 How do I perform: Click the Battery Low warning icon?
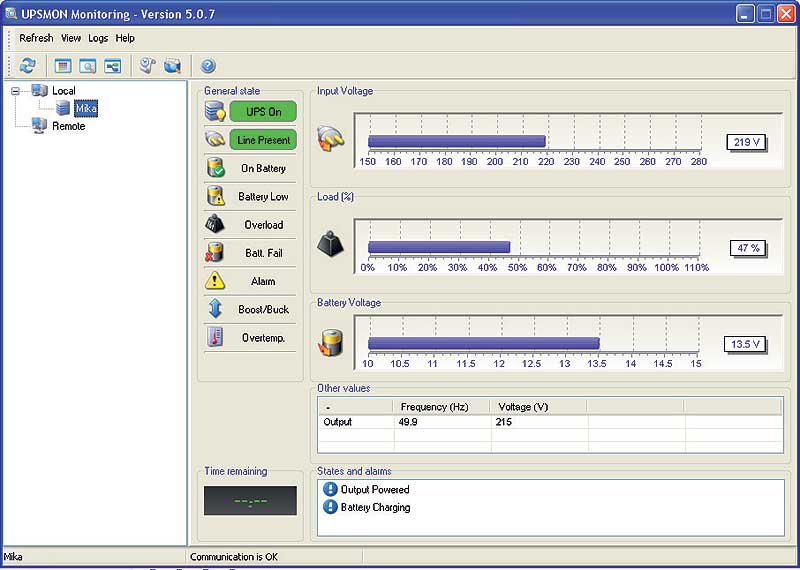tap(216, 196)
